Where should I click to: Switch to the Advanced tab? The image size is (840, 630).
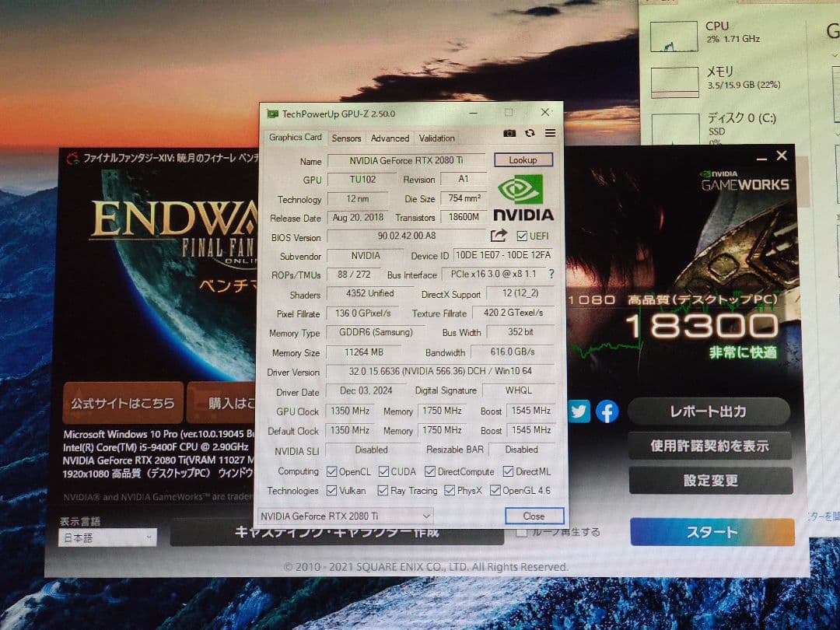click(x=390, y=138)
